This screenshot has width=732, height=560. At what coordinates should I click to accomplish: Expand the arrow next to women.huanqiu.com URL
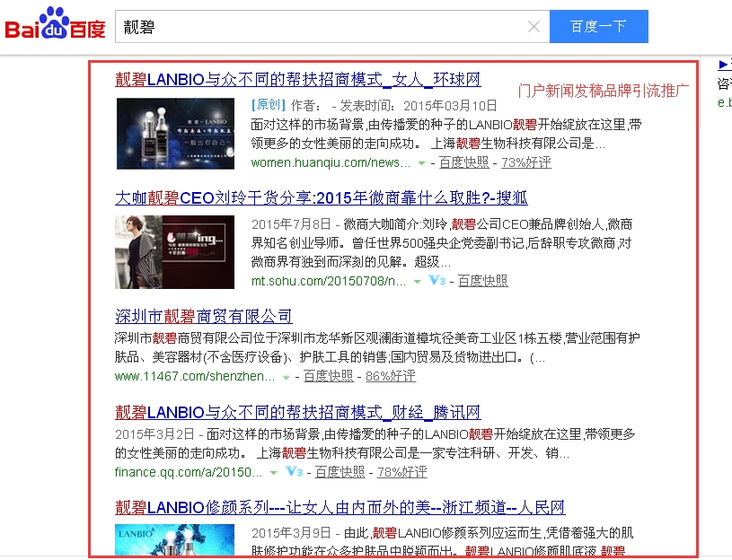pyautogui.click(x=420, y=163)
